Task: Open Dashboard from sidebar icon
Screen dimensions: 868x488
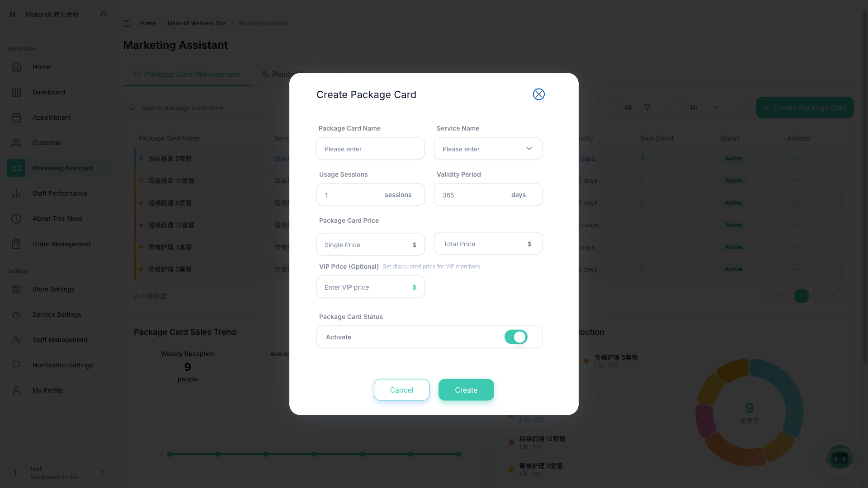Action: click(16, 92)
